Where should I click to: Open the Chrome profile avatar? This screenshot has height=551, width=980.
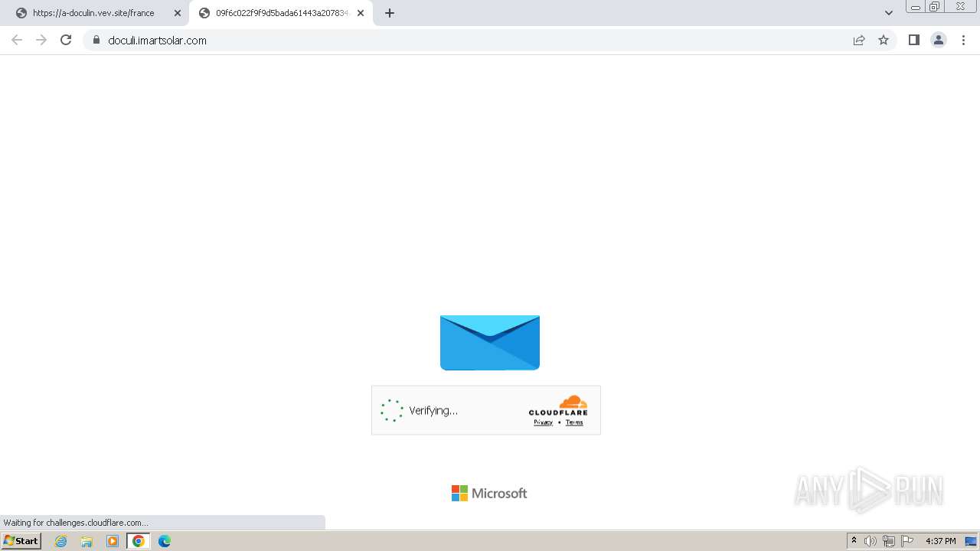point(939,40)
